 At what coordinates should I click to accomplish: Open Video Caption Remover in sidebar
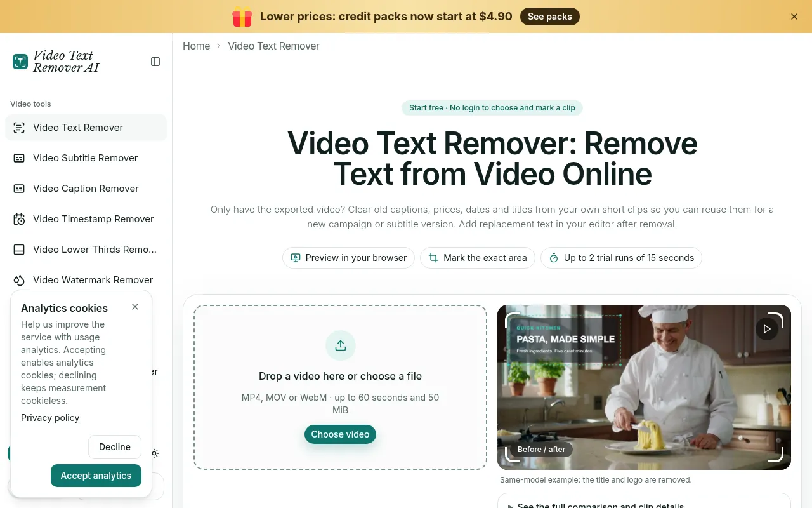click(x=86, y=189)
